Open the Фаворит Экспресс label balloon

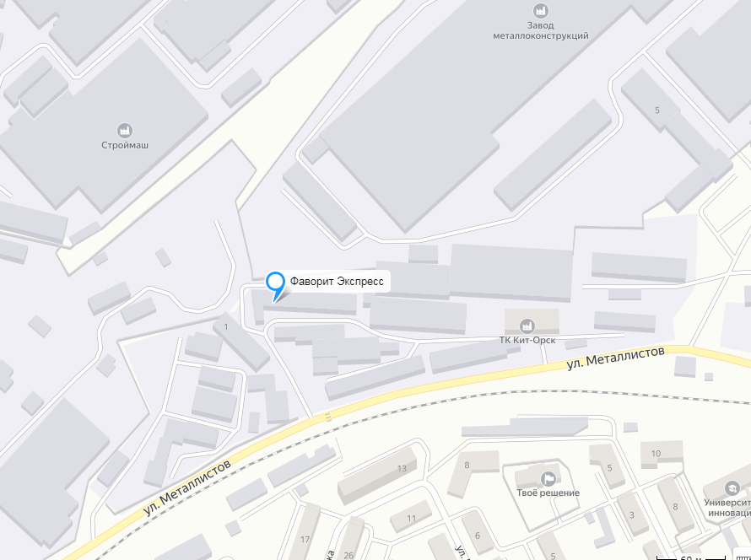click(338, 281)
